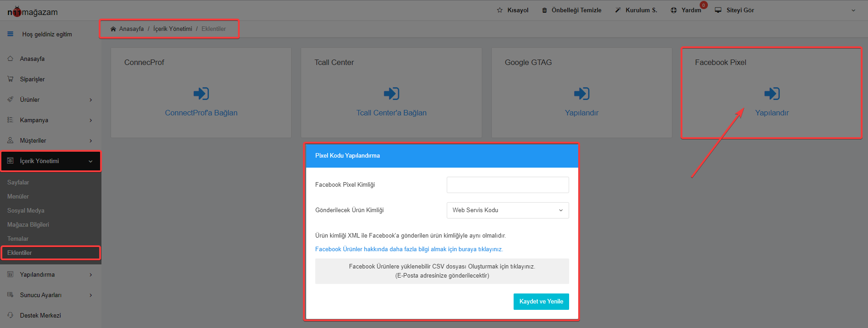Click the Kurulum S. wand icon
This screenshot has width=868, height=328.
click(618, 10)
